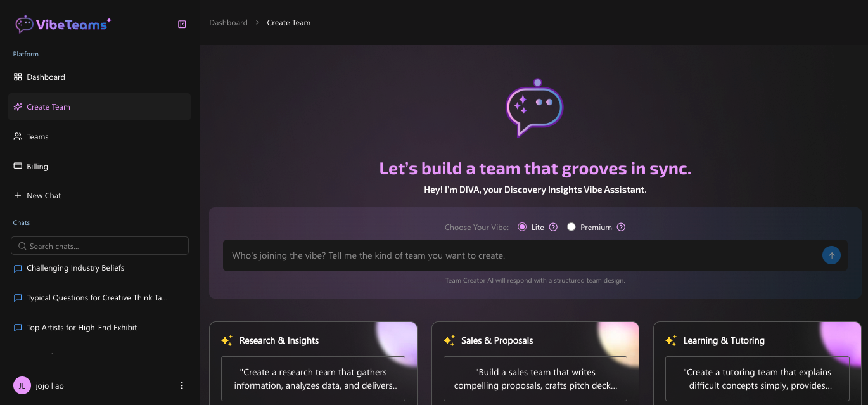The image size is (868, 405).
Task: Collapse the sidebar panel
Action: click(x=182, y=23)
